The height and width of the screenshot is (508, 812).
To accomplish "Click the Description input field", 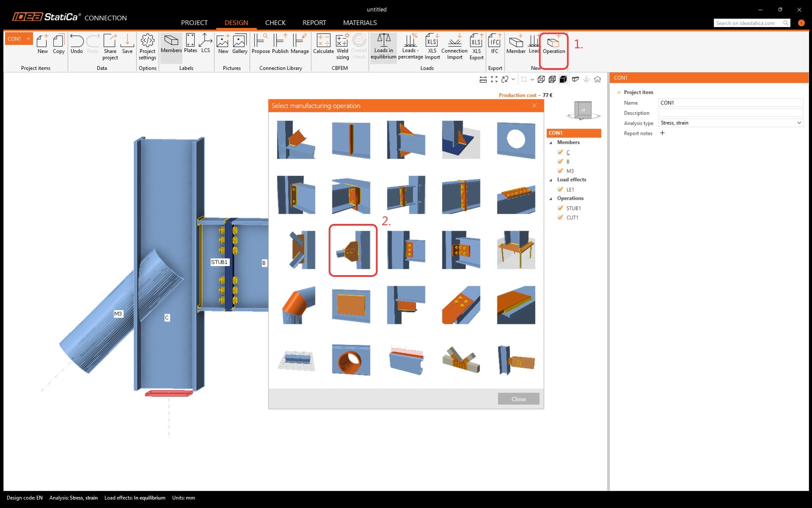I will click(730, 113).
